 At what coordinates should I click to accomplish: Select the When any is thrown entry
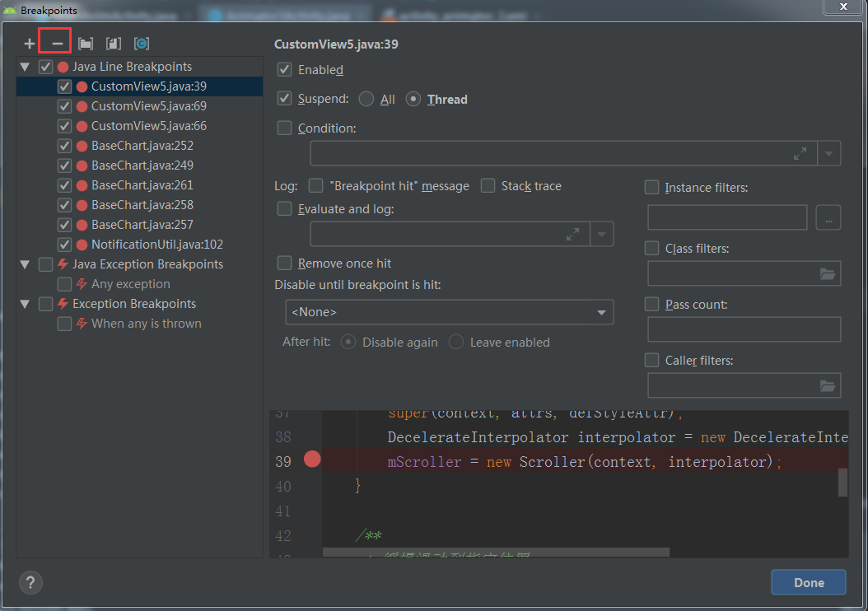point(146,324)
